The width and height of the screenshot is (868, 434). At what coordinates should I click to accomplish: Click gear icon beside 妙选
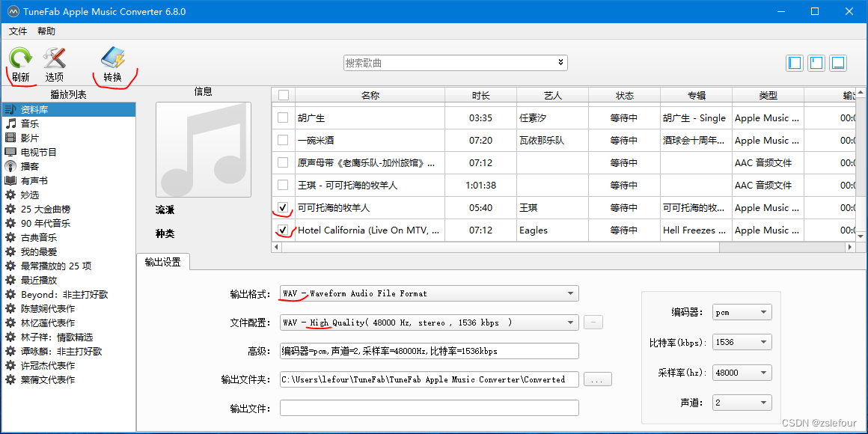[10, 195]
